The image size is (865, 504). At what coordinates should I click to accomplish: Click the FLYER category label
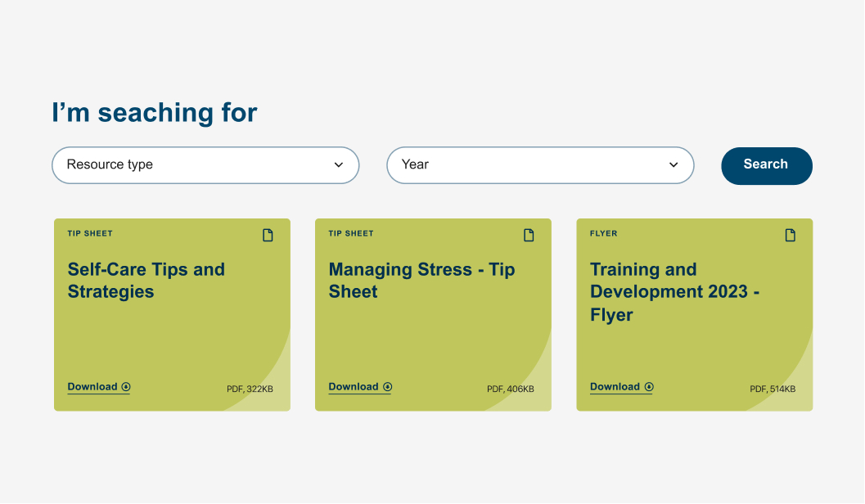(604, 234)
